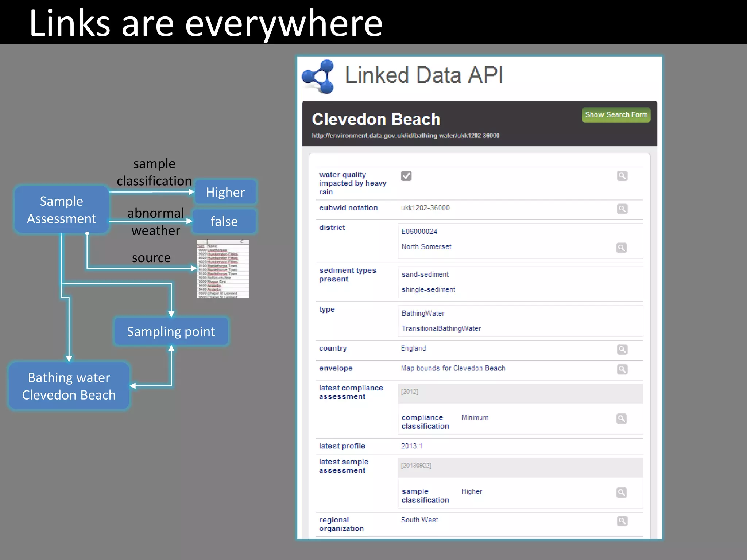Viewport: 747px width, 560px height.
Task: Expand the [2012] compliance assessment header
Action: point(410,392)
